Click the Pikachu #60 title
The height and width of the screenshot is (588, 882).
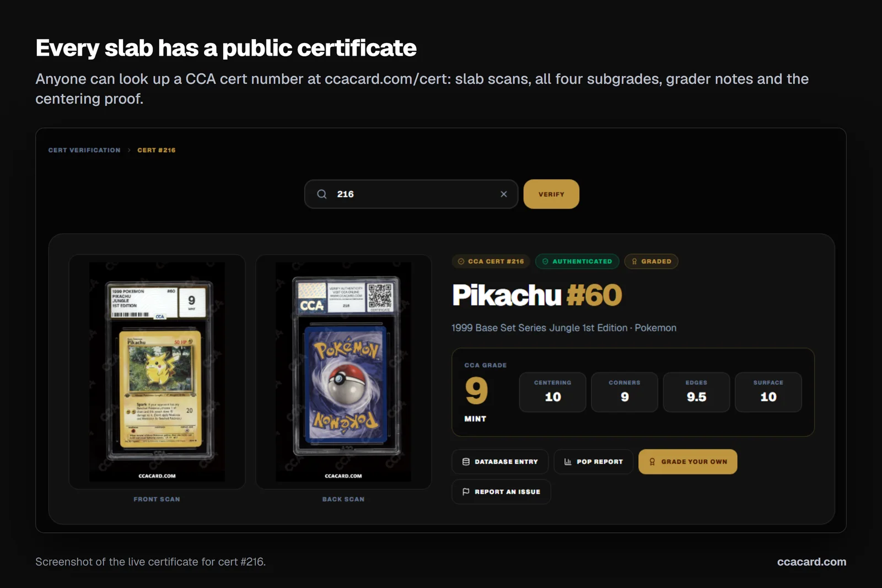click(x=537, y=295)
